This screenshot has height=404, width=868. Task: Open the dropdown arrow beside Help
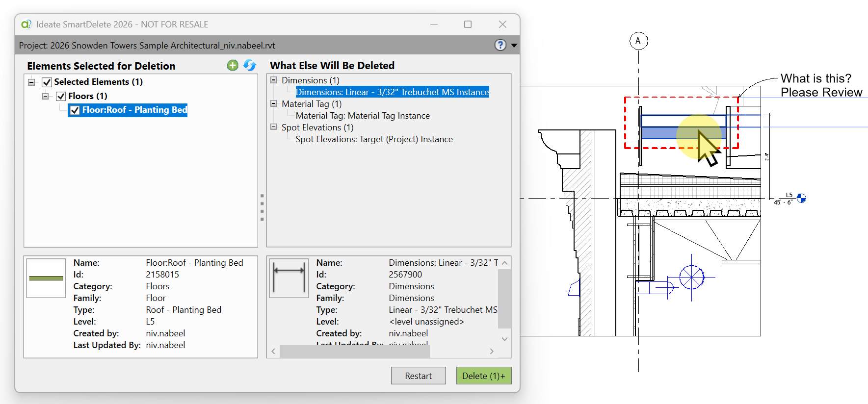pos(514,45)
